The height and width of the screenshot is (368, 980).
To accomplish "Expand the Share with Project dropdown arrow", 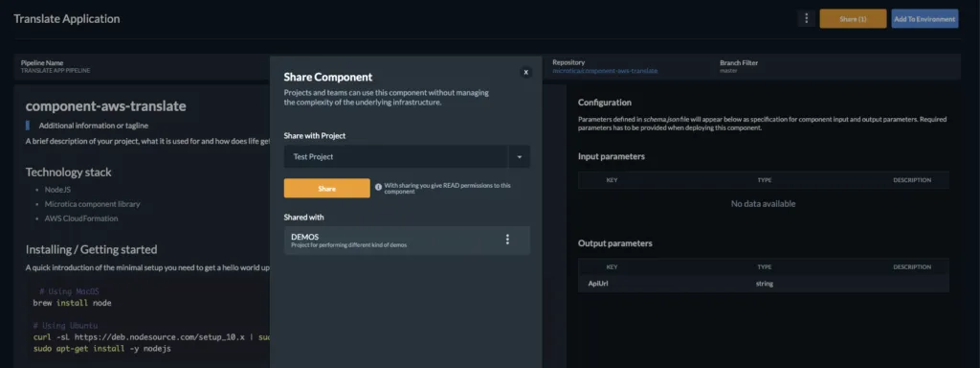I will [520, 157].
